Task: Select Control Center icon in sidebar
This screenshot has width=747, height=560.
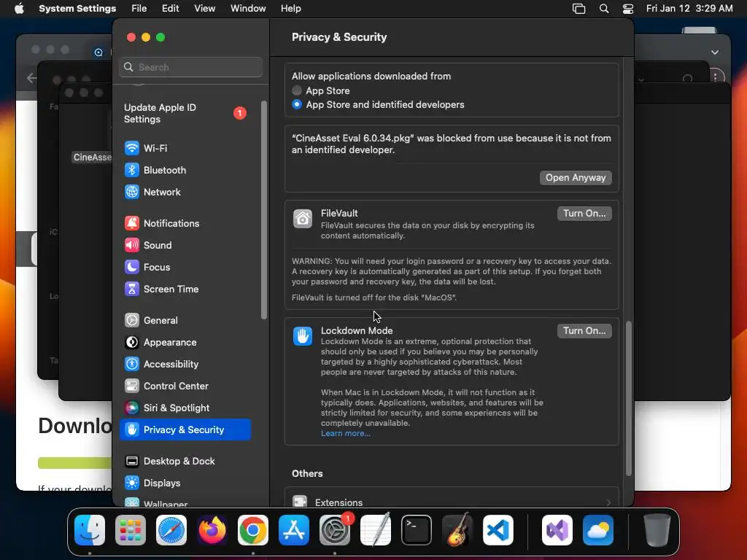Action: [x=132, y=386]
